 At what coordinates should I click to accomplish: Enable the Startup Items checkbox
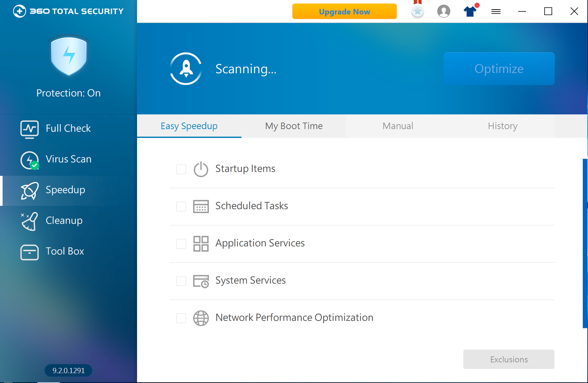click(181, 169)
